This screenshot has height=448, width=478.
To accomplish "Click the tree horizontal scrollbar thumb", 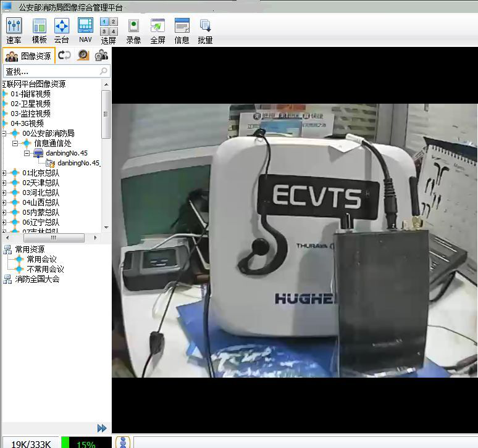I will tap(54, 238).
